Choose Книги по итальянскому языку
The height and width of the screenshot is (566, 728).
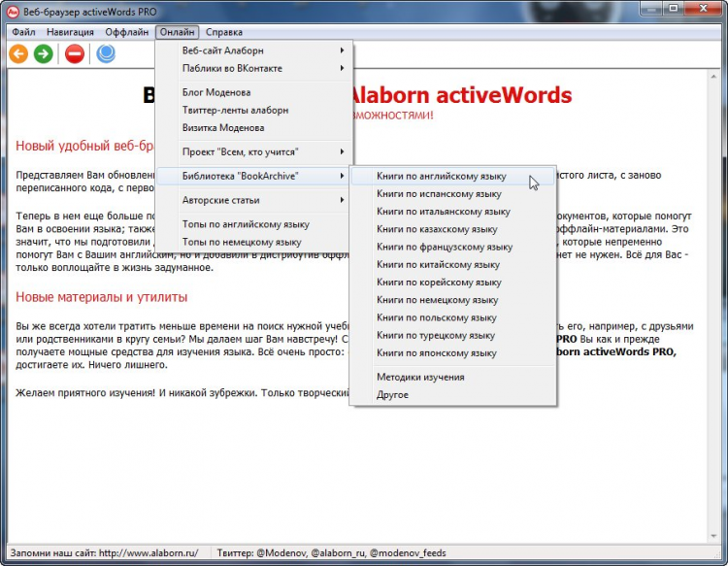pyautogui.click(x=452, y=212)
